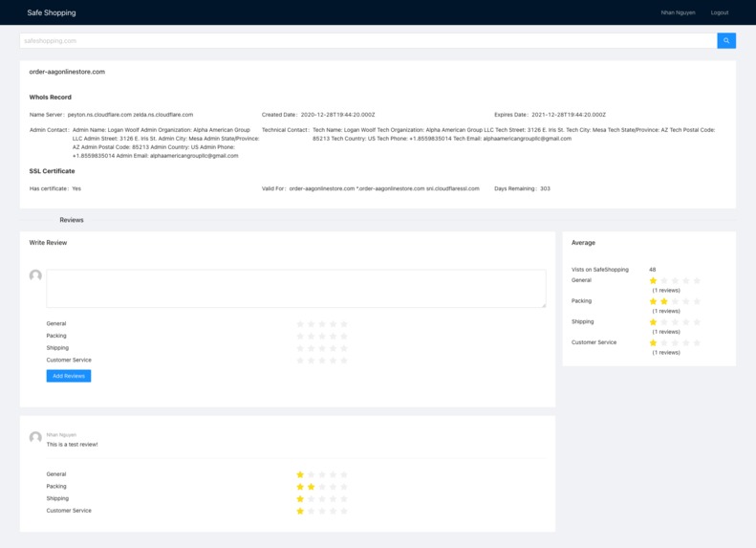This screenshot has width=756, height=548.
Task: Click the Add Reviews button
Action: point(69,376)
